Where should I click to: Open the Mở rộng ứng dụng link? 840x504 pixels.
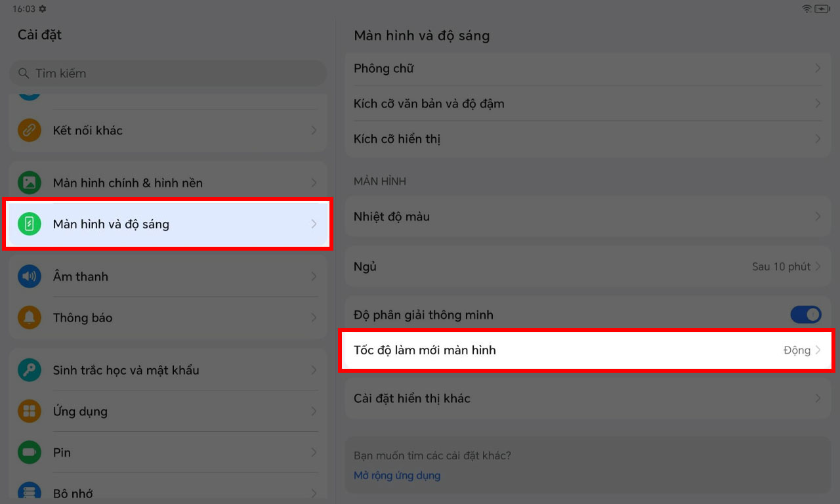pos(397,475)
